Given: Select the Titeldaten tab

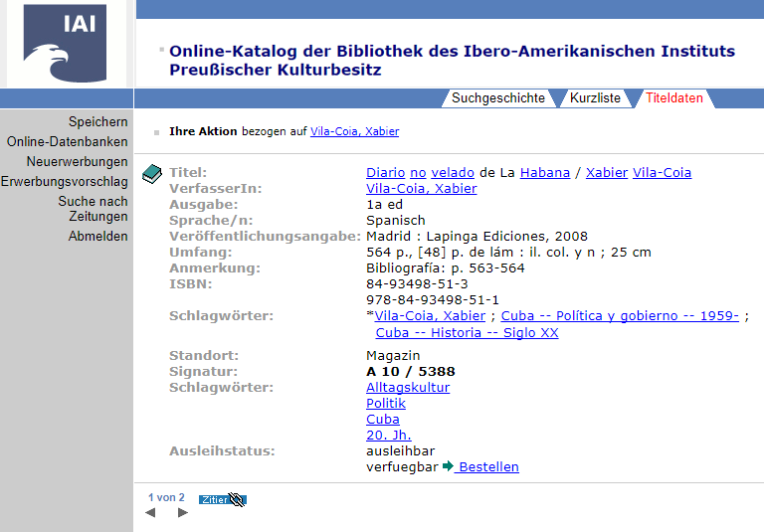Looking at the screenshot, I should point(674,97).
